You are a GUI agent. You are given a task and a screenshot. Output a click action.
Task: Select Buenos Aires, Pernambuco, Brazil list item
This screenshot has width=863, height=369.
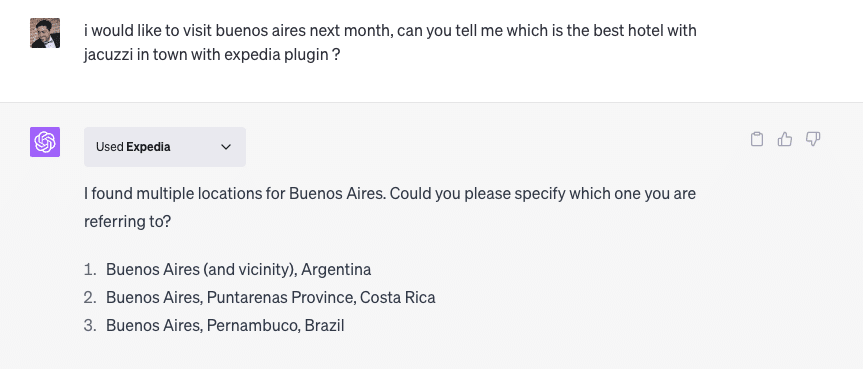coord(225,325)
